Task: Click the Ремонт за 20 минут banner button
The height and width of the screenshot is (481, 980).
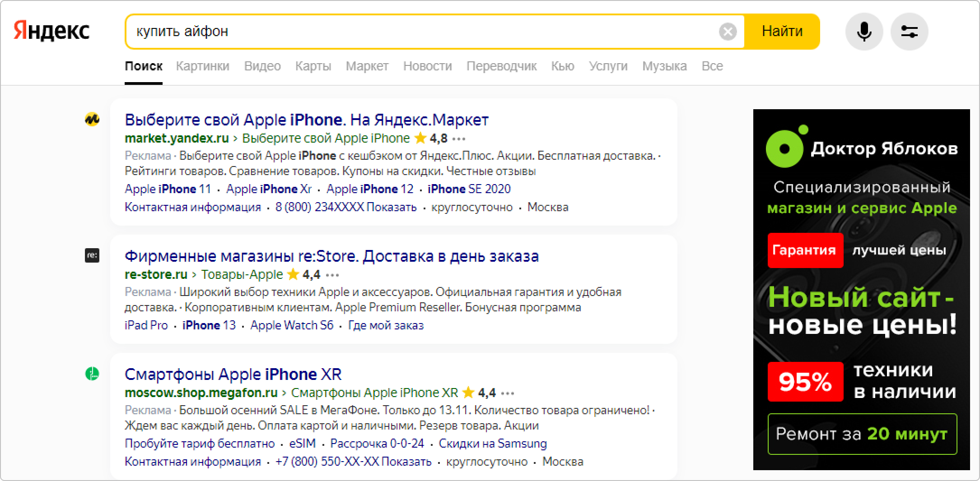Action: (x=862, y=434)
